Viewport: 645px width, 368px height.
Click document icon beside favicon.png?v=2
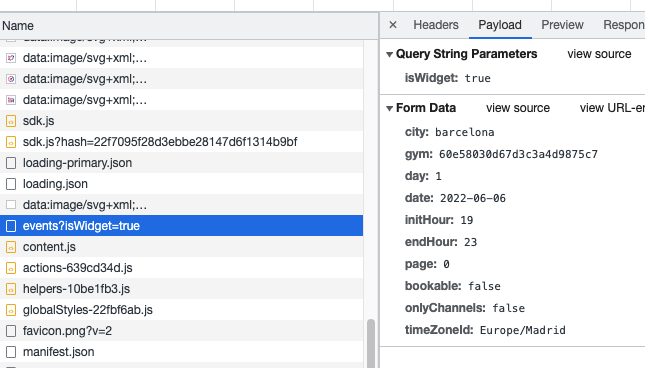tap(11, 331)
